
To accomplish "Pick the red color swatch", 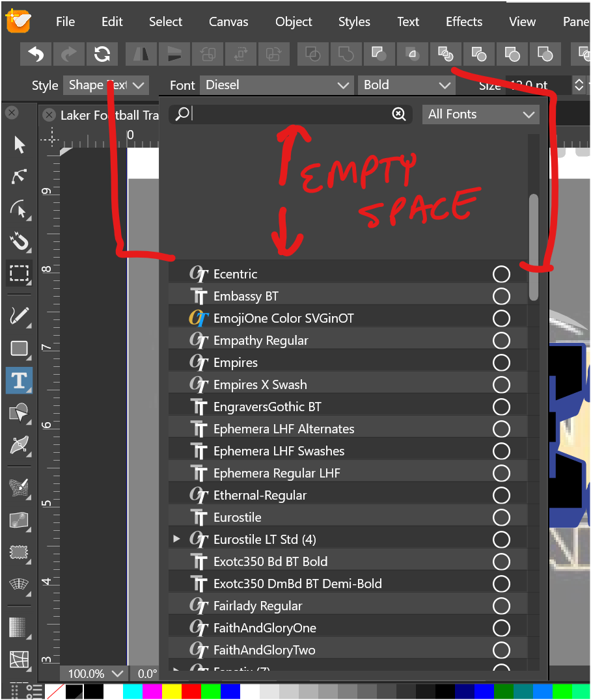I will click(x=191, y=691).
